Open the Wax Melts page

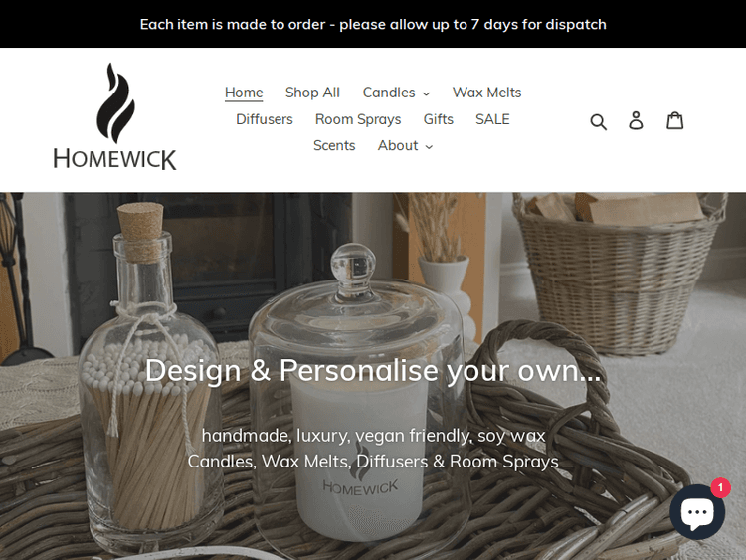486,93
